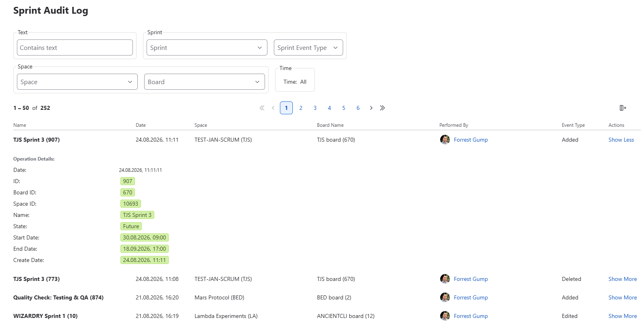Click the Date column header
The height and width of the screenshot is (328, 644).
pyautogui.click(x=141, y=125)
